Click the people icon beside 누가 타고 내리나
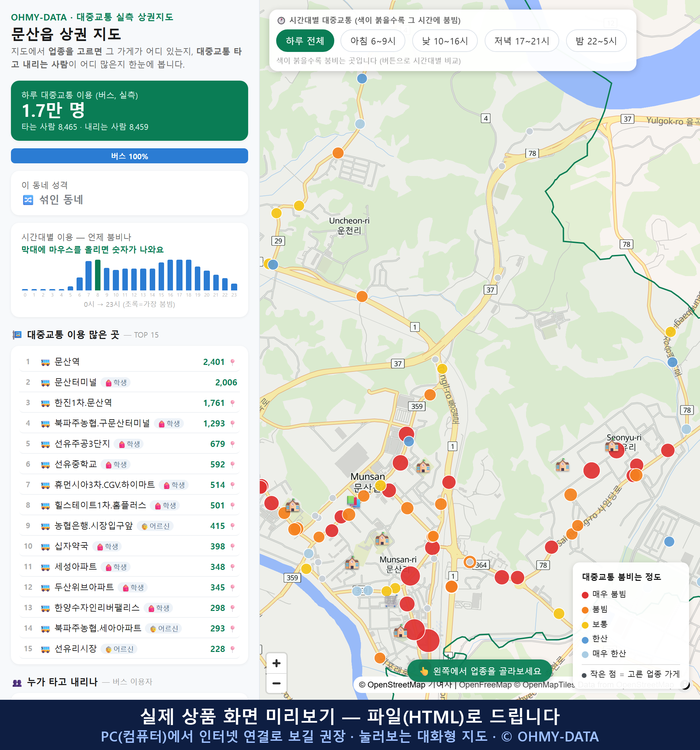Viewport: 700px width, 750px height. coord(17,682)
